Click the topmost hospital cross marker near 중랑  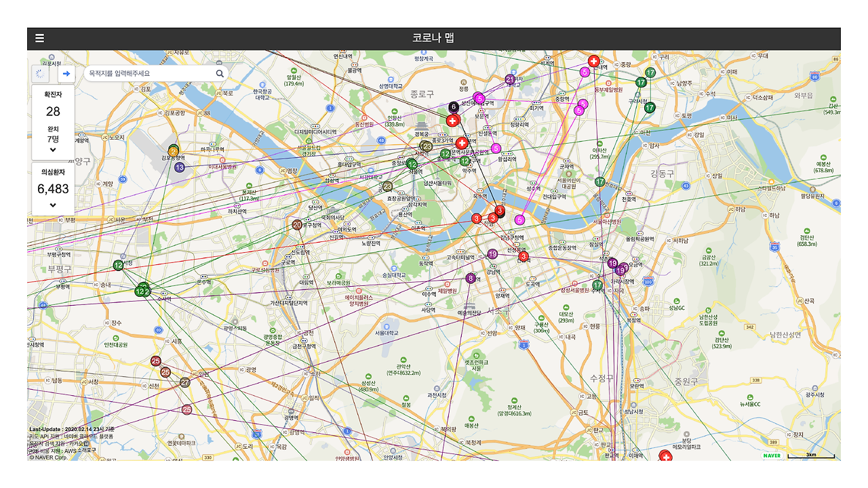click(594, 62)
